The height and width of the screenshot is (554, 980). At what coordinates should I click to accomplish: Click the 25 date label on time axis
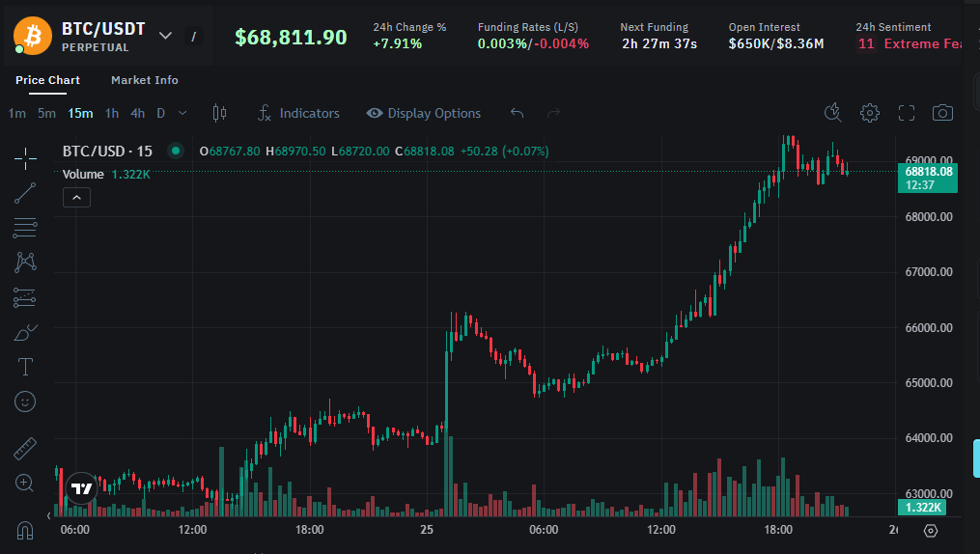[x=427, y=530]
